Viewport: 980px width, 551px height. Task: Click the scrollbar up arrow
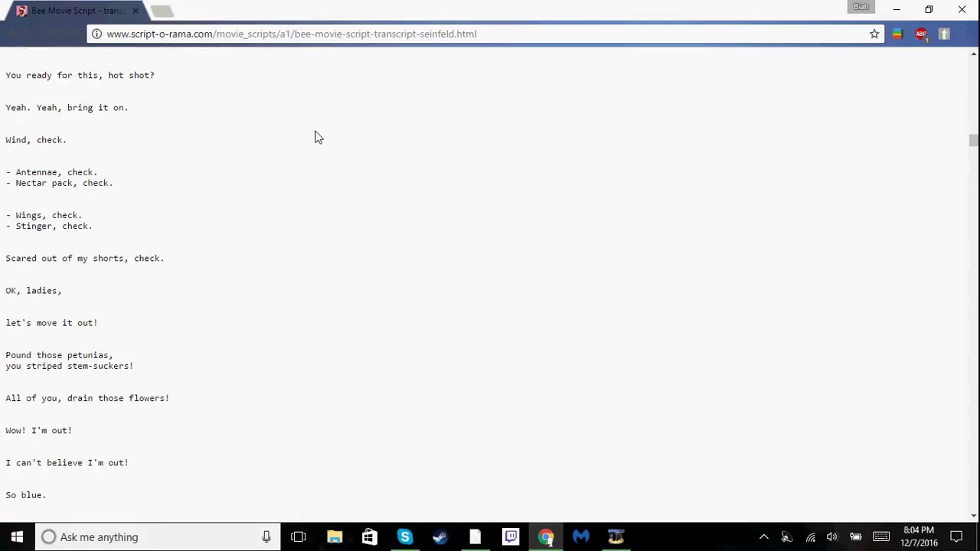(x=974, y=54)
